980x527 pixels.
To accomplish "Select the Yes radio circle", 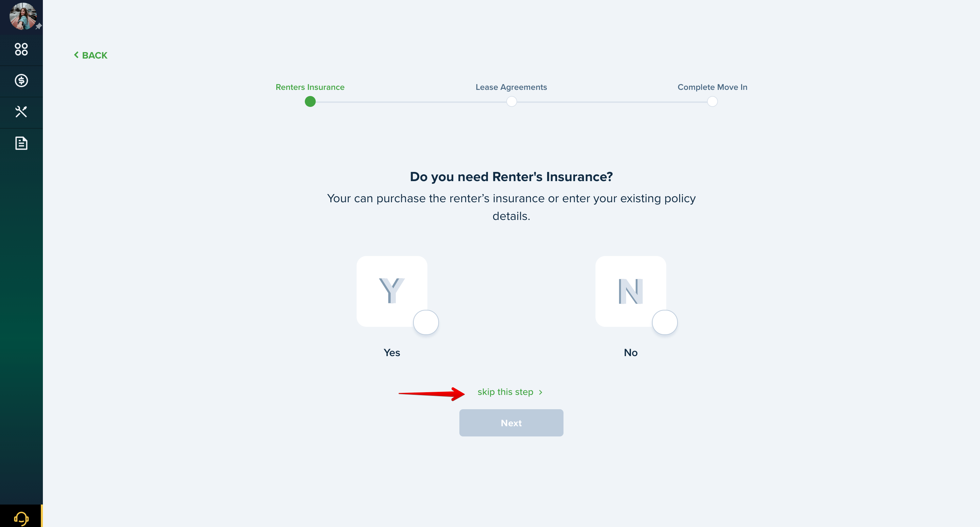I will [x=426, y=322].
